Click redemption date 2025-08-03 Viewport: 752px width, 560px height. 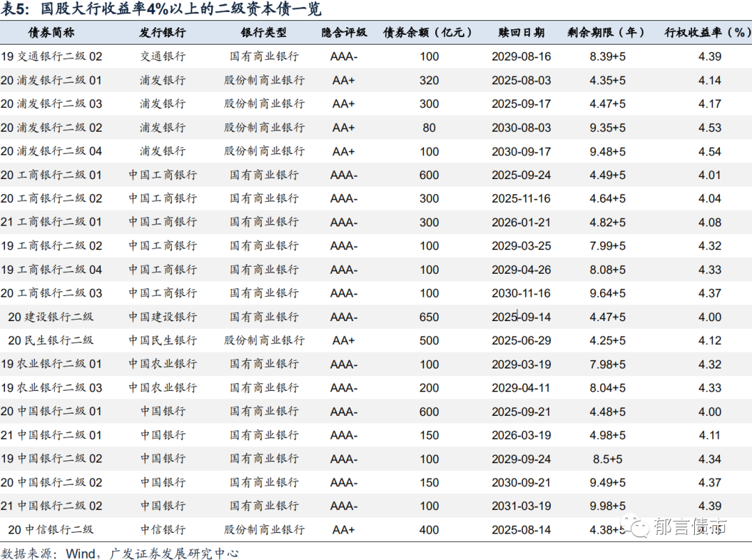pos(522,80)
